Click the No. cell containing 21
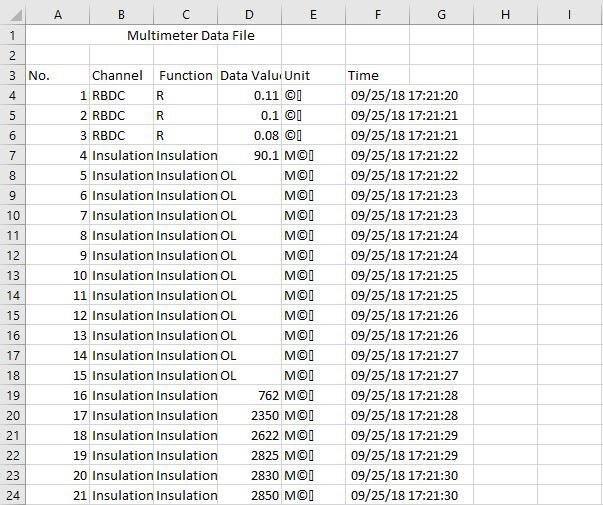603x505 pixels. [x=58, y=495]
